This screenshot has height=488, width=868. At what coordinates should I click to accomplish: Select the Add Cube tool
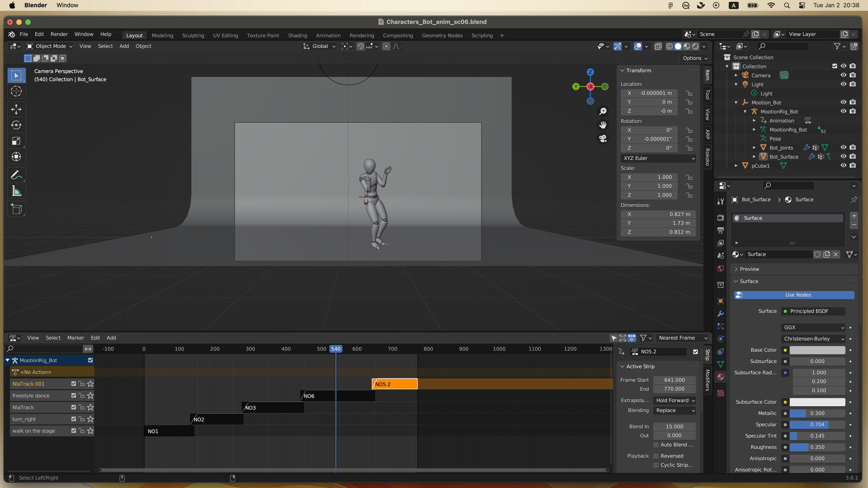click(16, 209)
